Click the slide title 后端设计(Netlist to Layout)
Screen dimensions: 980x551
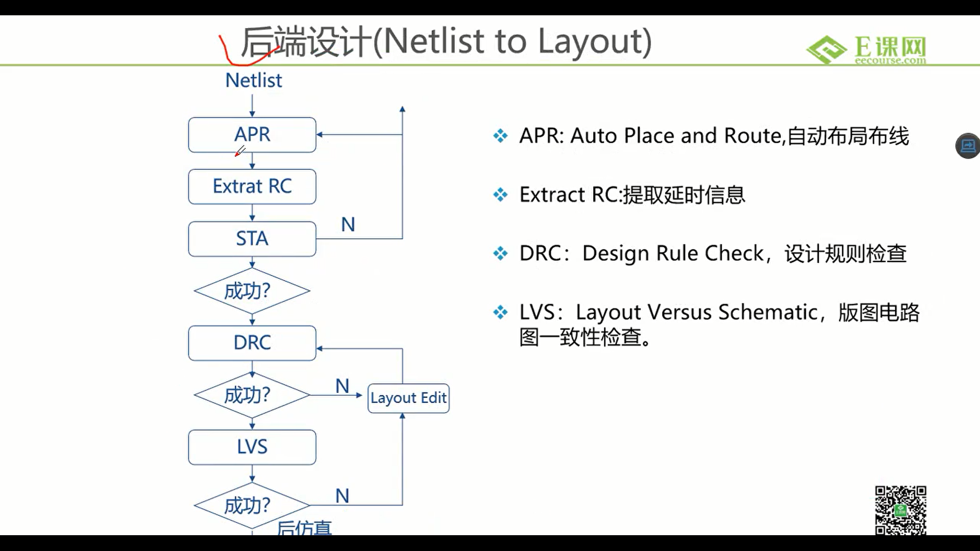[446, 42]
